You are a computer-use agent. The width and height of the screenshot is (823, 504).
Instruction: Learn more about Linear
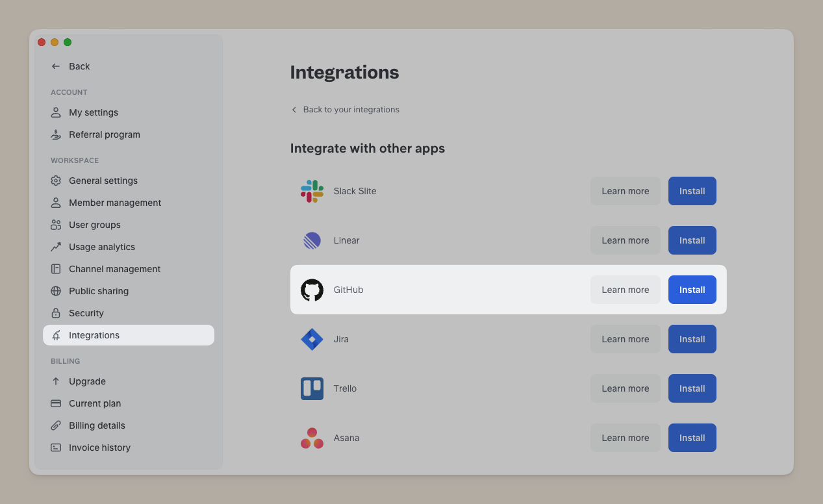tap(625, 240)
